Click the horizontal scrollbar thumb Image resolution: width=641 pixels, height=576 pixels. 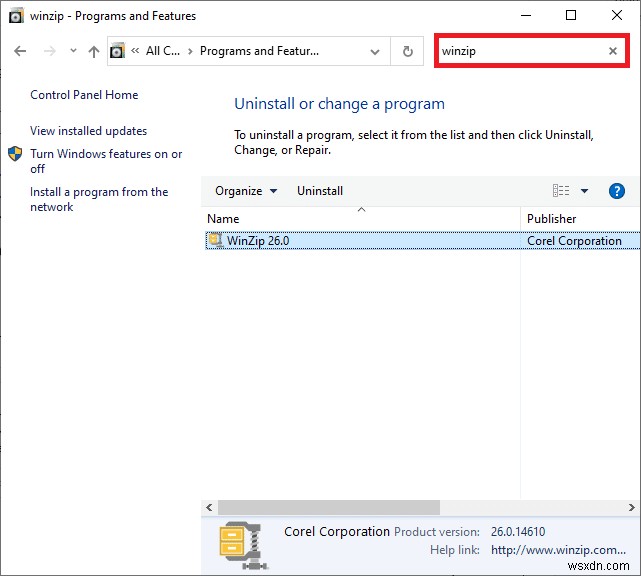(329, 507)
